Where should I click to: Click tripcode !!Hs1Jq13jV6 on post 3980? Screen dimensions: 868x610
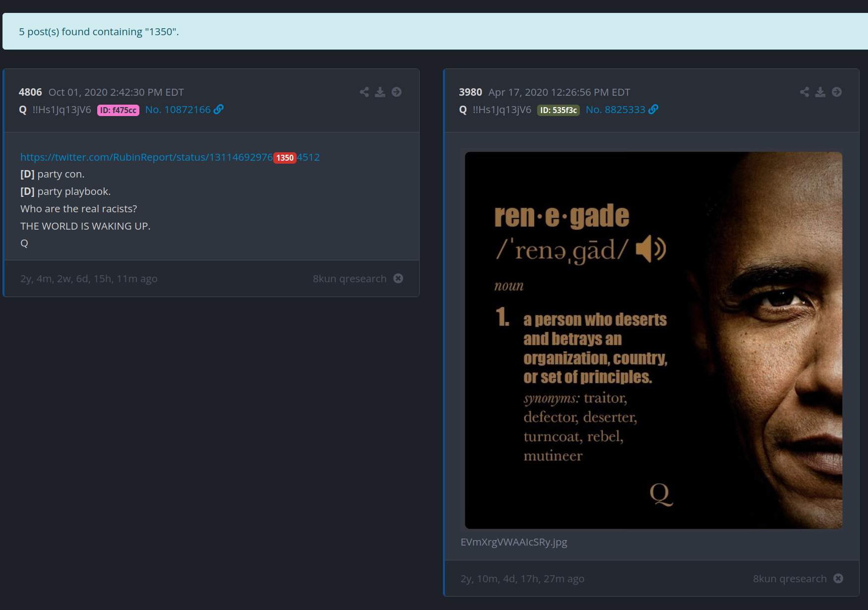tap(502, 110)
